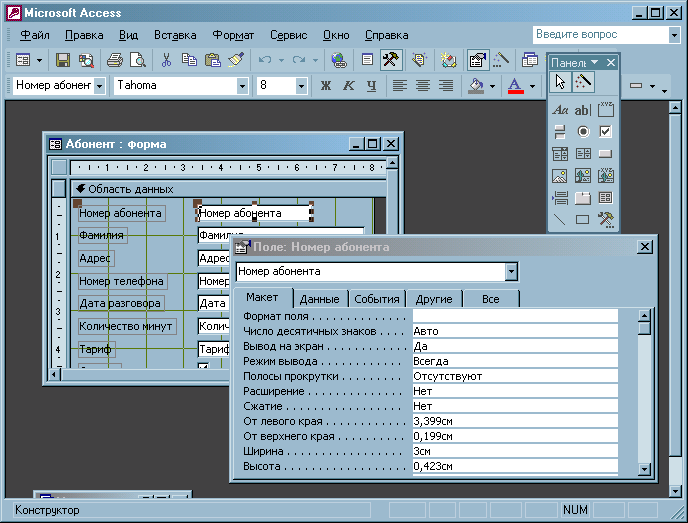
Task: Click the Copy toolbar icon
Action: (190, 60)
